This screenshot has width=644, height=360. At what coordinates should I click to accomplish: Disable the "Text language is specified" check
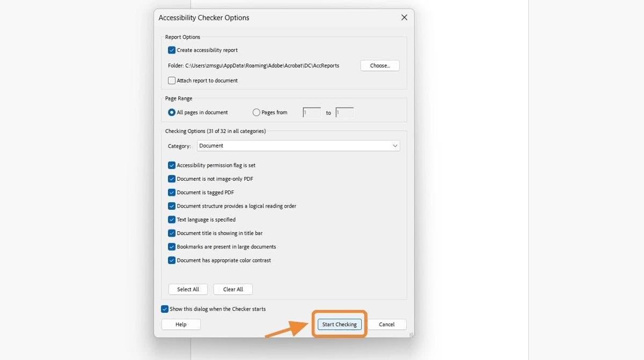click(x=172, y=219)
